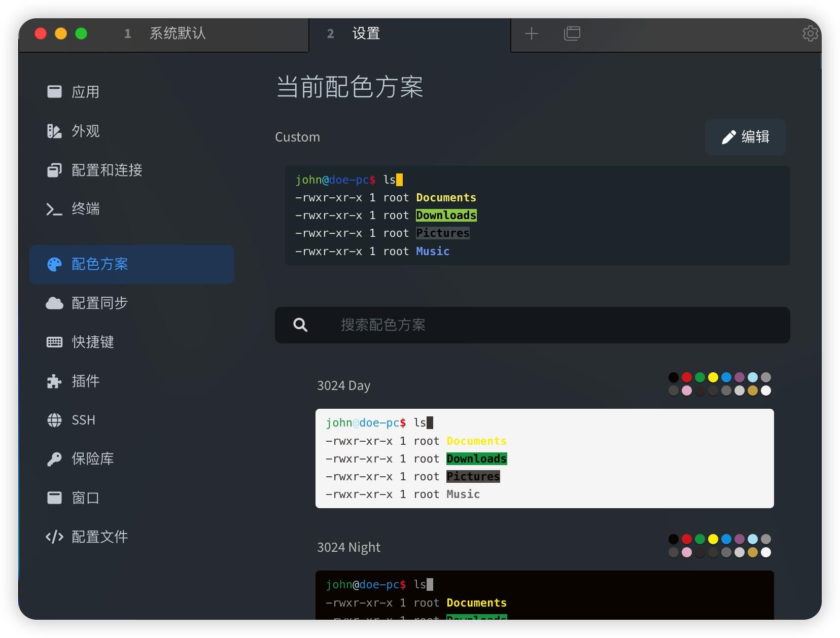Screen dimensions: 840x638
Task: Open 保险库 key icon
Action: coord(54,459)
